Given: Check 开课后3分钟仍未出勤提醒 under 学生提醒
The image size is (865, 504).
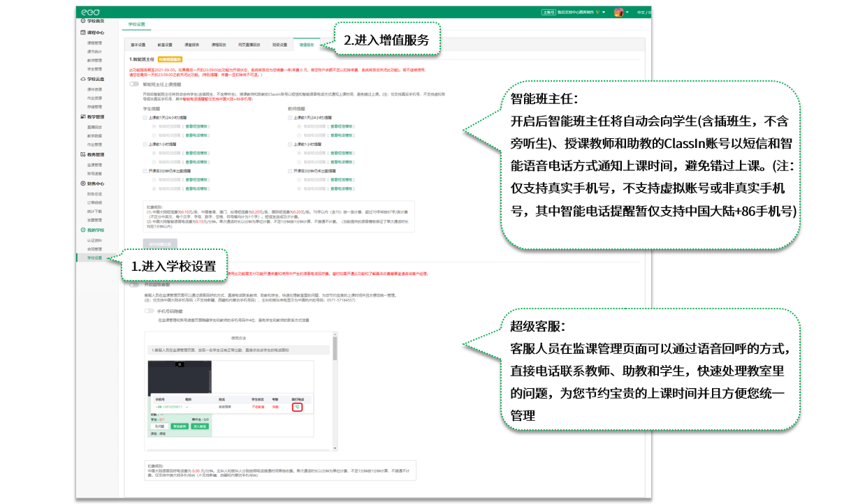Looking at the screenshot, I should [145, 170].
